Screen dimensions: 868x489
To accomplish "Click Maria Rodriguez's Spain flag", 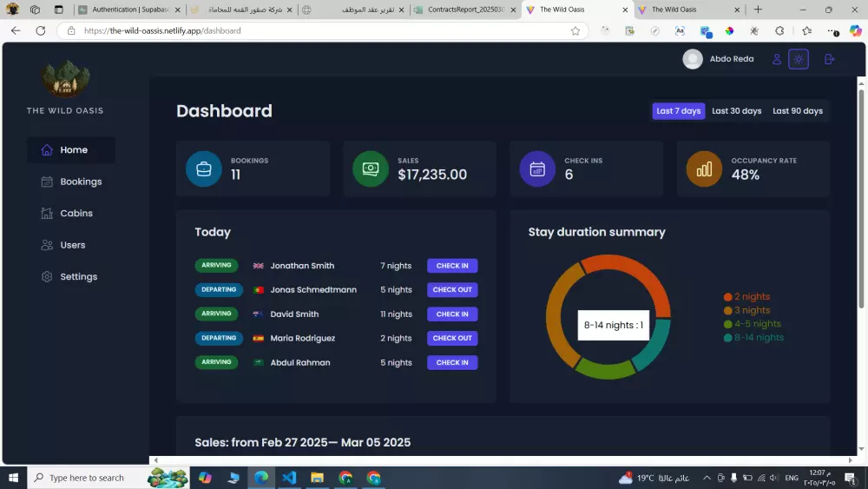I will pos(258,338).
